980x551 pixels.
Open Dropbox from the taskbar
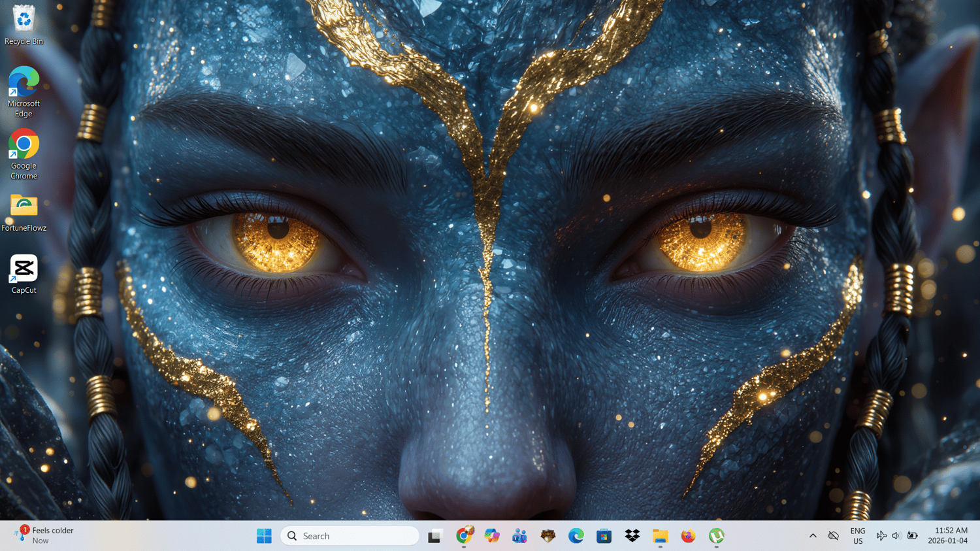632,536
